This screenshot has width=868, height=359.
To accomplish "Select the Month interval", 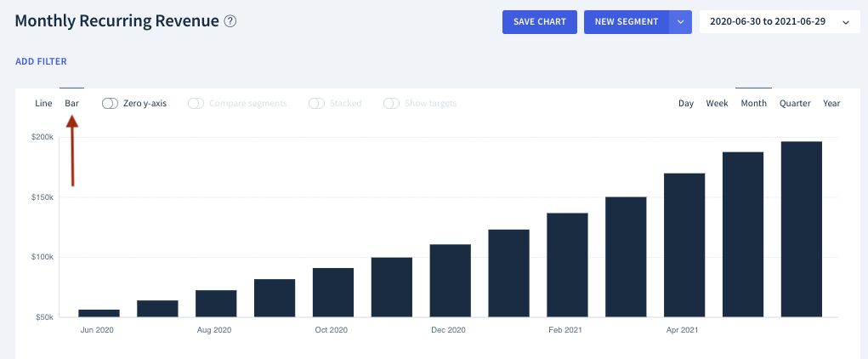I will tap(753, 103).
